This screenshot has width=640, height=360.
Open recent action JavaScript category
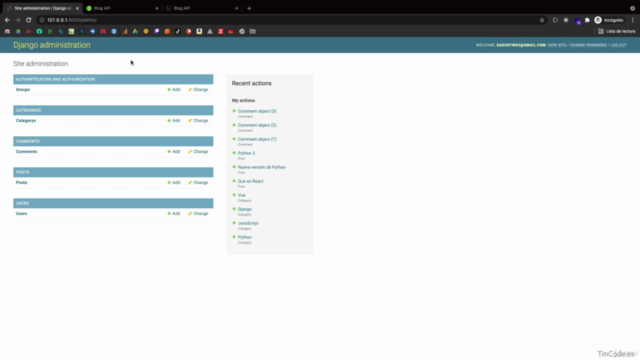[248, 223]
